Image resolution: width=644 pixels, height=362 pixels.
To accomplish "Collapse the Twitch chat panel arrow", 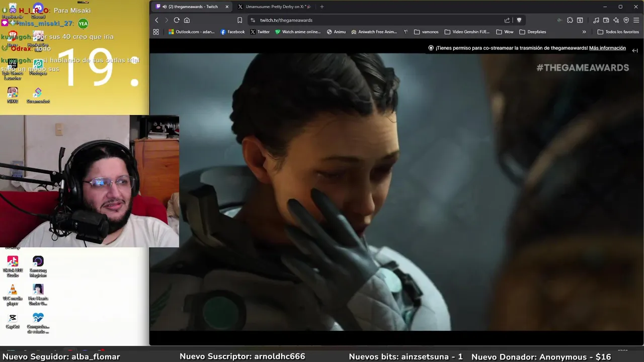I will point(635,50).
